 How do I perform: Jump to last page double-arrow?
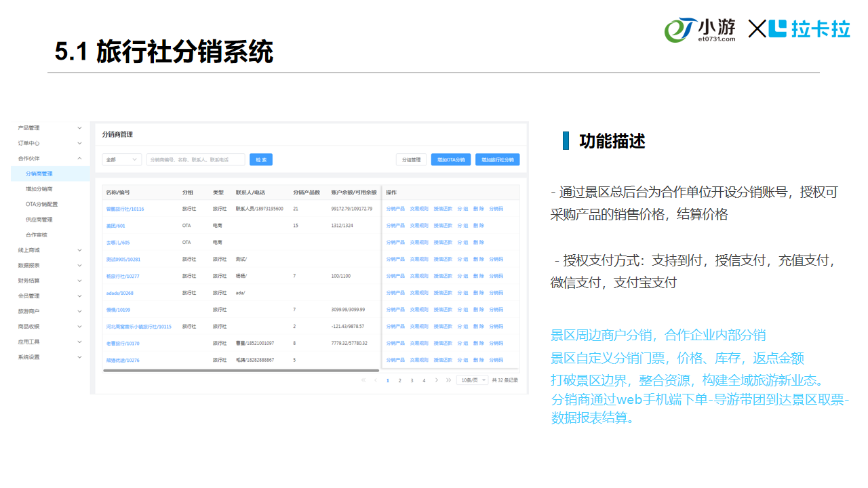coord(448,380)
